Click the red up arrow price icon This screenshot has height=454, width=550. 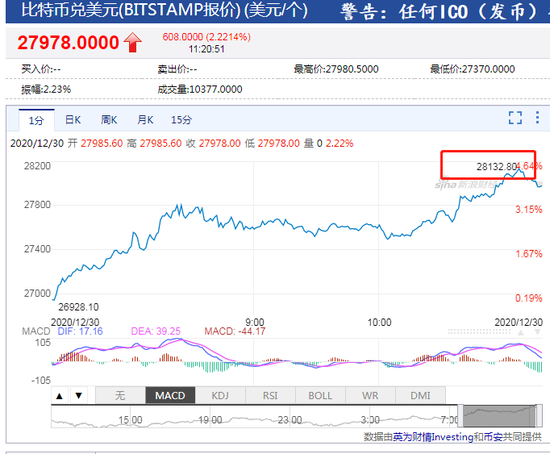[x=133, y=42]
